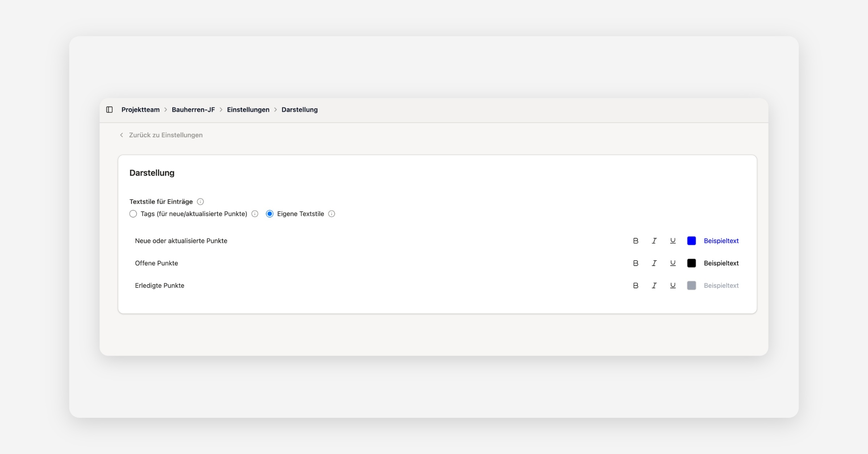Enable underline for Erledigte Punkte
The height and width of the screenshot is (454, 868).
tap(673, 286)
